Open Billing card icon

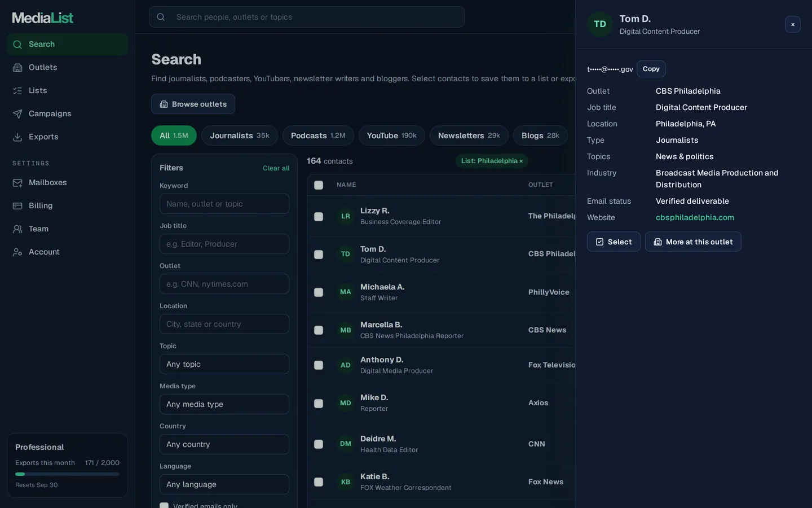[17, 206]
